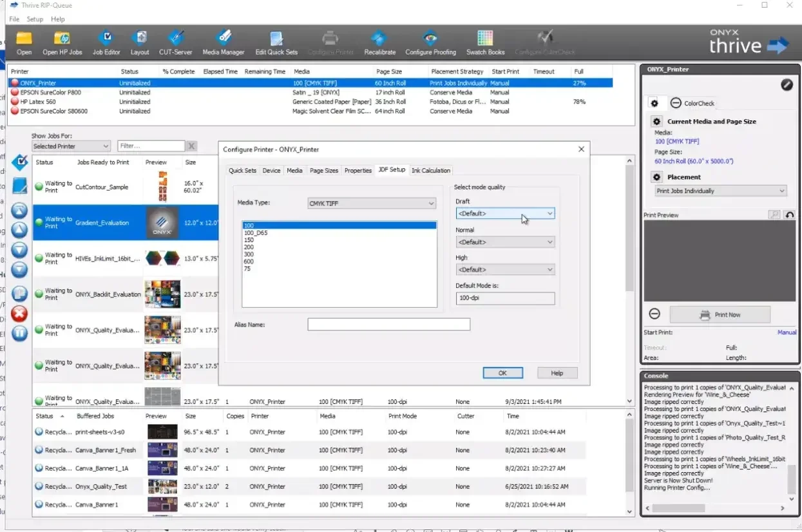Screen dimensions: 802x532
Task: Click the Edit Quick Sets icon
Action: click(276, 39)
